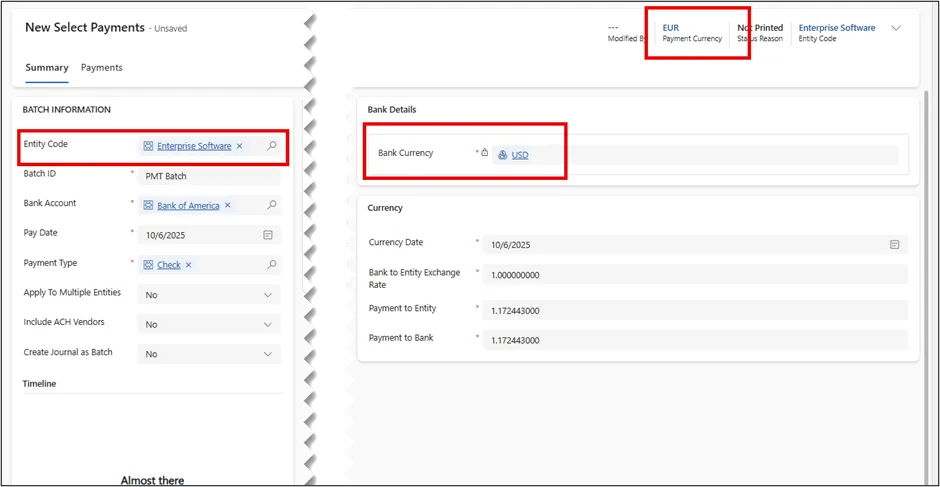Open the Bank of America link

pyautogui.click(x=188, y=206)
